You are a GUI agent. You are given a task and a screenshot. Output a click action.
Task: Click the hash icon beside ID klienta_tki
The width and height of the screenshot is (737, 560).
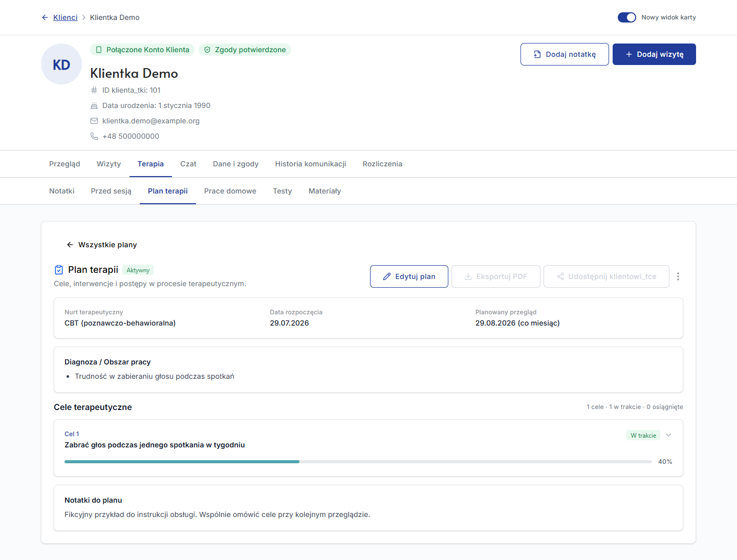(94, 90)
